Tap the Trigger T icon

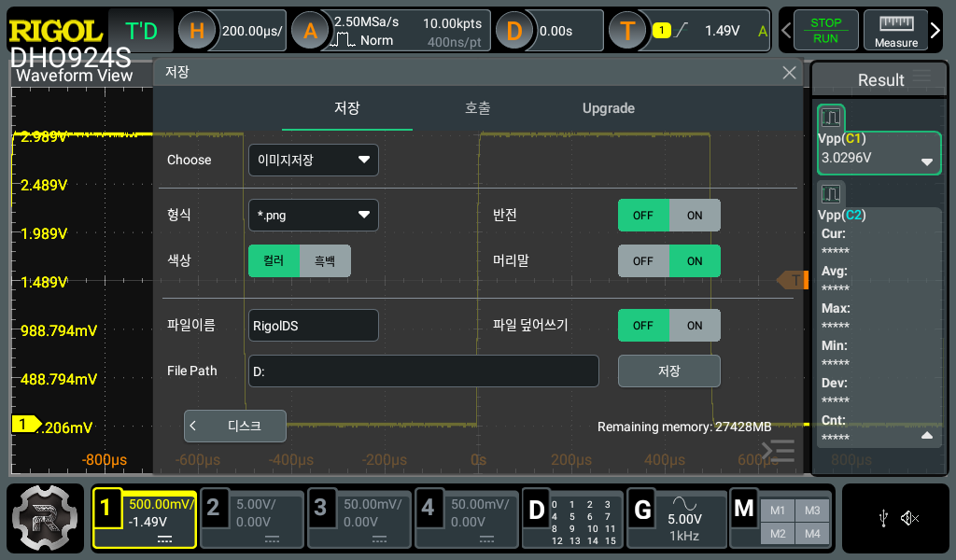coord(627,31)
